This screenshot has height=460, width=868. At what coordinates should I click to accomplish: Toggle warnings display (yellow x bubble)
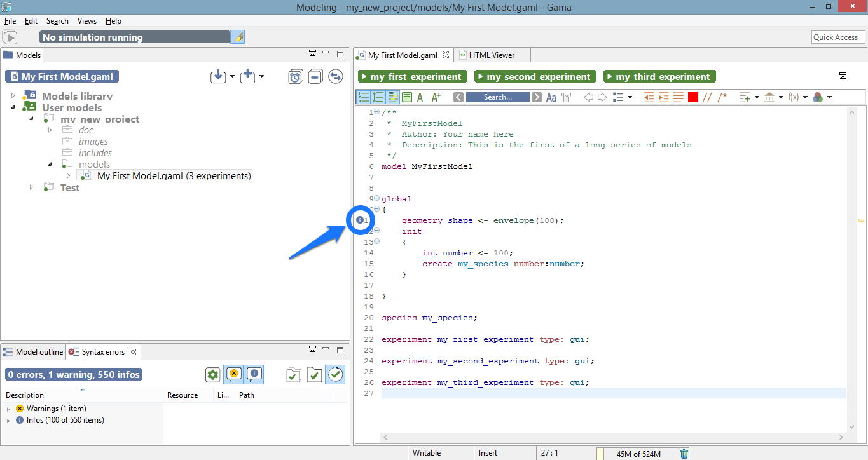(234, 375)
